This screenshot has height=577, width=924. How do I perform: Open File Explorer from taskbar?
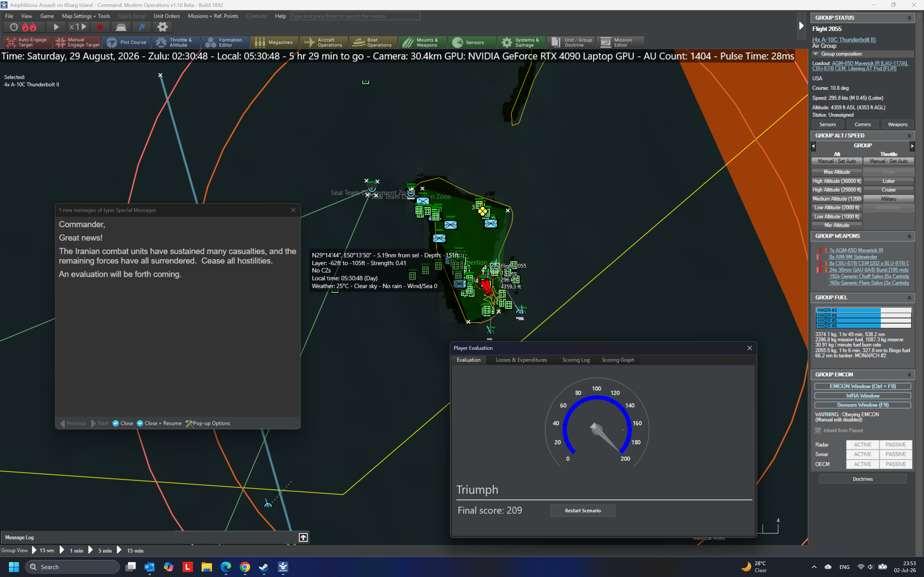pos(207,567)
